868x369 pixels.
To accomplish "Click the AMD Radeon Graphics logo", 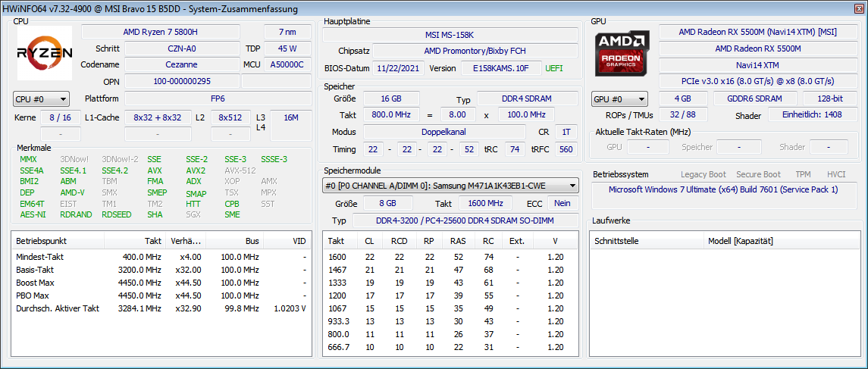I will (x=623, y=54).
